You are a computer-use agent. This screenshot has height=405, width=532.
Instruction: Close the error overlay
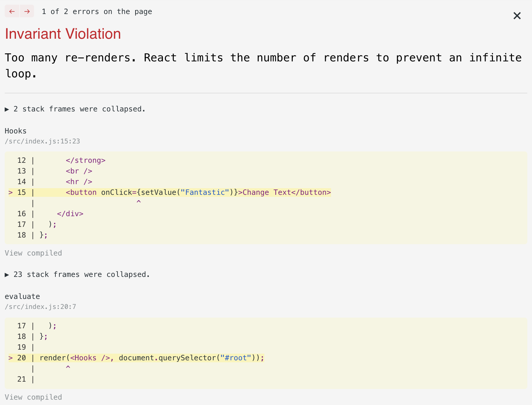click(x=517, y=16)
